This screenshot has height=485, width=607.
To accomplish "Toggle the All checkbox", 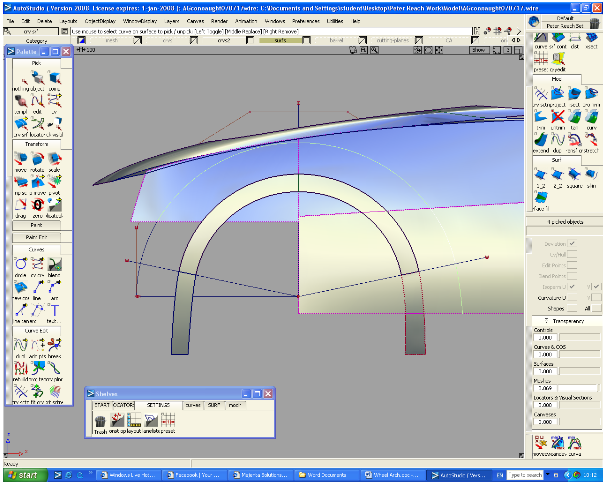I will tap(597, 308).
